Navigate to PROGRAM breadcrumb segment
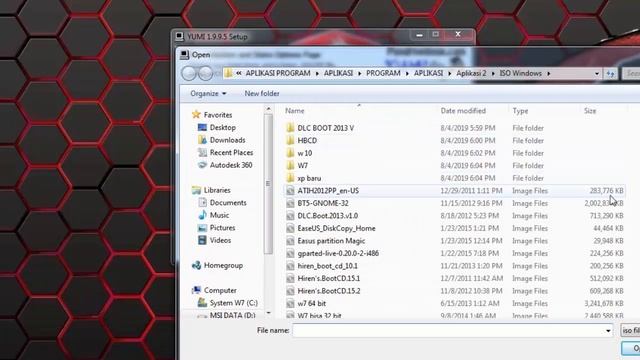 [383, 73]
